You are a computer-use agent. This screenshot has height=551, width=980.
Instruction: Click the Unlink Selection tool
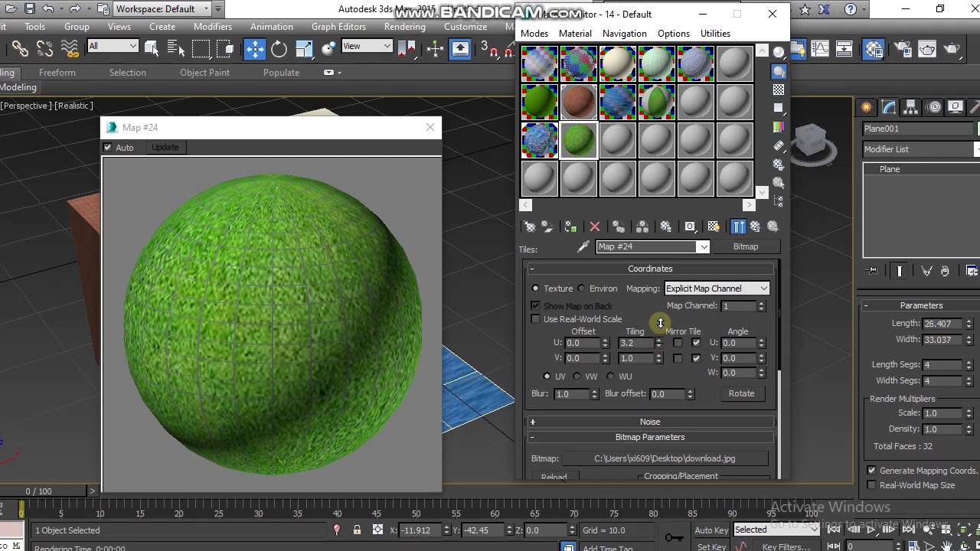tap(44, 49)
